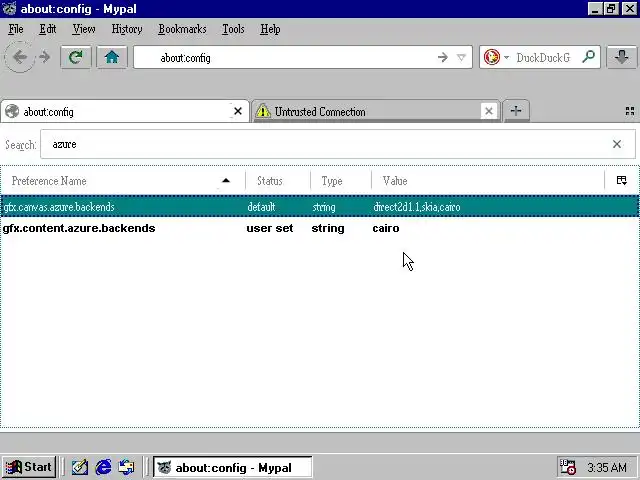Go to the home page icon
Viewport: 640px width, 480px height.
coord(111,57)
